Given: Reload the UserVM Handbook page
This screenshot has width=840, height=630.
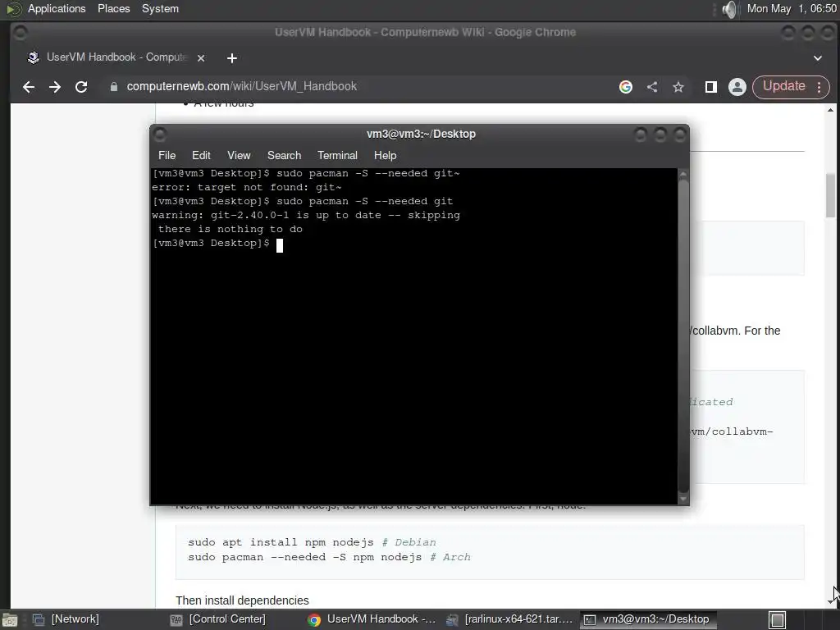Looking at the screenshot, I should [81, 87].
